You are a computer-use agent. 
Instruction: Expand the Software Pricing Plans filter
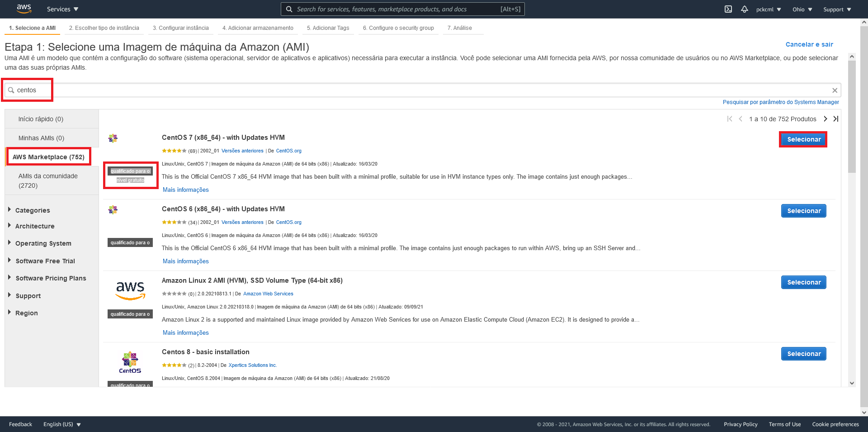(x=51, y=278)
